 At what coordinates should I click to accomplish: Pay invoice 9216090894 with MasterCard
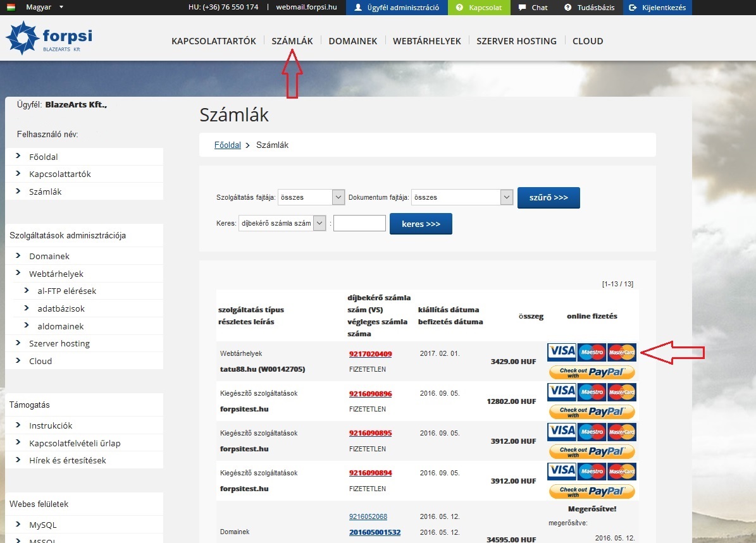click(621, 471)
